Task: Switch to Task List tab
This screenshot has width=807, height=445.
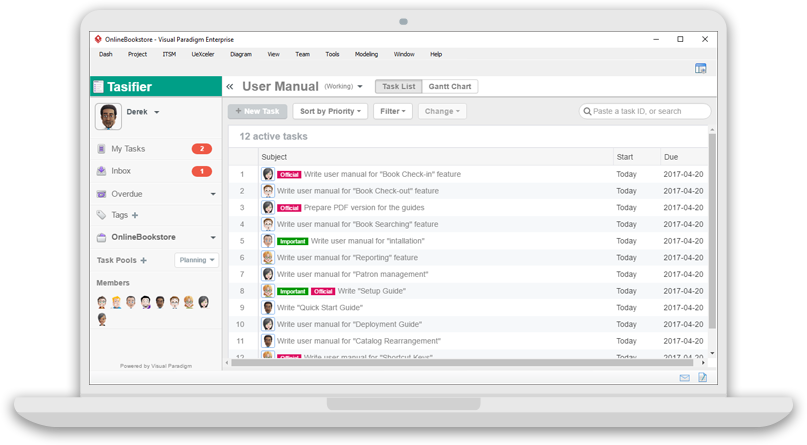Action: click(x=399, y=86)
